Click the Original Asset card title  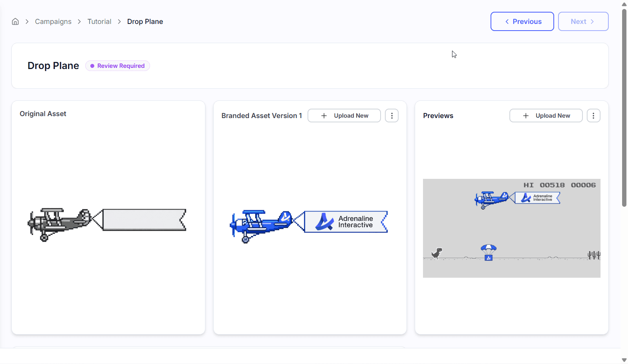(43, 114)
